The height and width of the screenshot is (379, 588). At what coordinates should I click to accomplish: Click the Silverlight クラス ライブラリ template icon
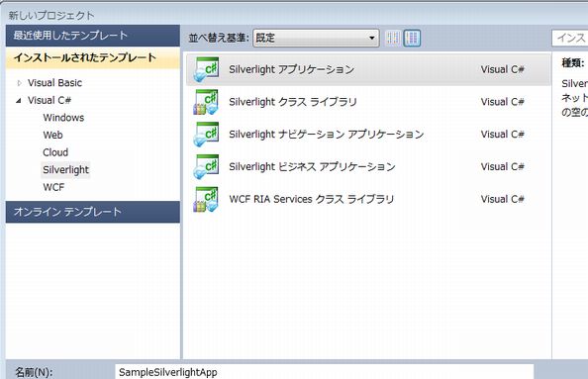pyautogui.click(x=206, y=102)
